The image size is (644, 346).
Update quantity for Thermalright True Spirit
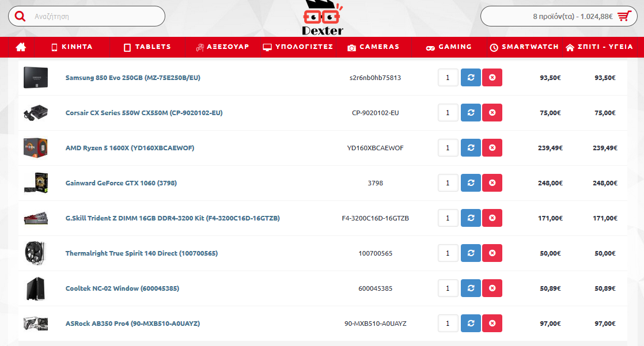pos(471,253)
